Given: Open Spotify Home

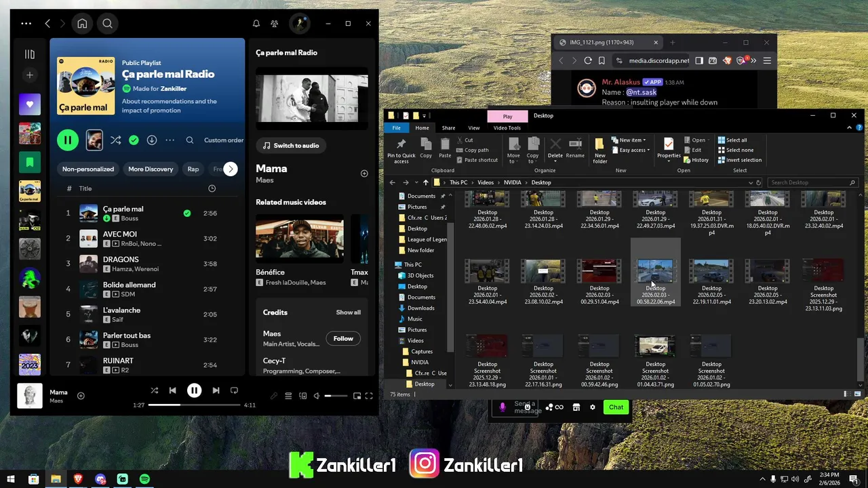Looking at the screenshot, I should point(82,24).
